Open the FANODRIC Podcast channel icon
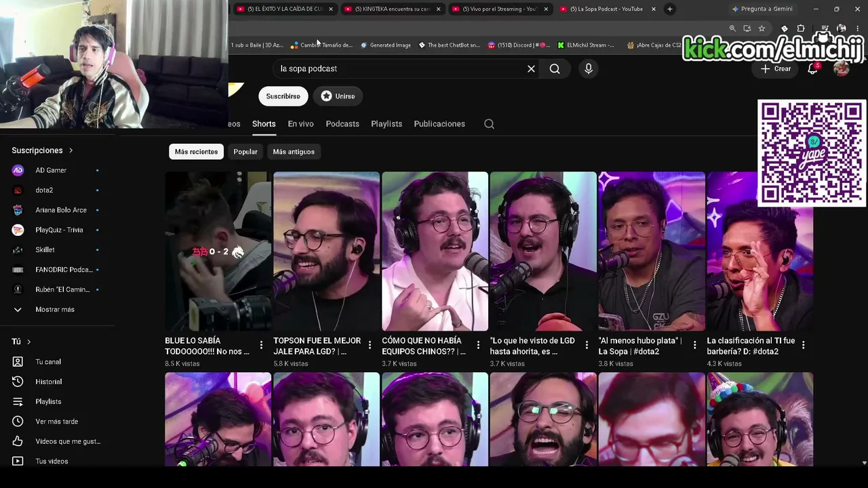The width and height of the screenshot is (868, 488). tap(18, 270)
